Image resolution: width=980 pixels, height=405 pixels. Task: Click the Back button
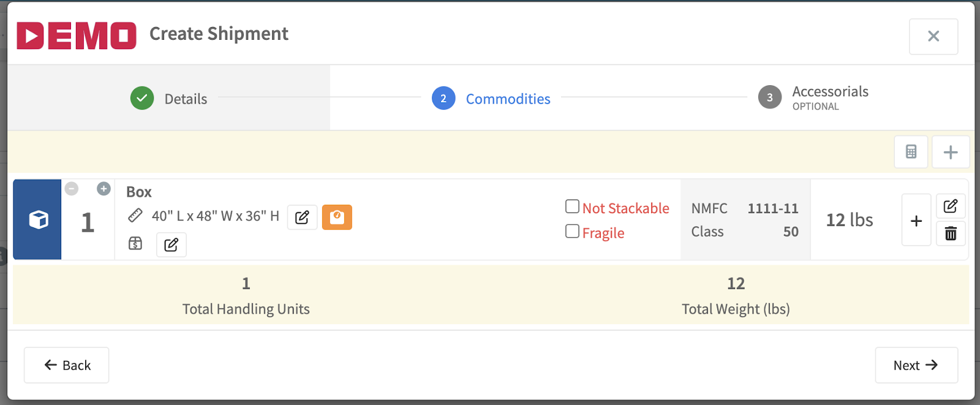click(x=67, y=365)
